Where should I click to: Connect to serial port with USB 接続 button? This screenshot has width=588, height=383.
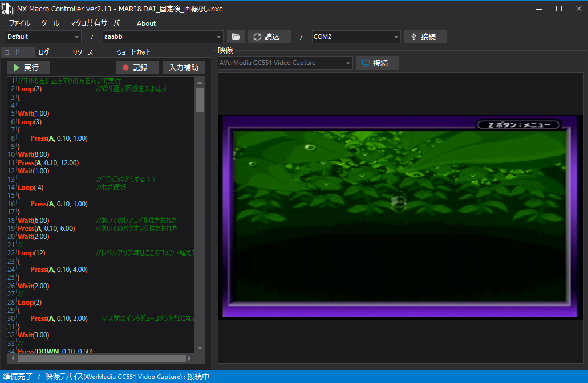[425, 36]
